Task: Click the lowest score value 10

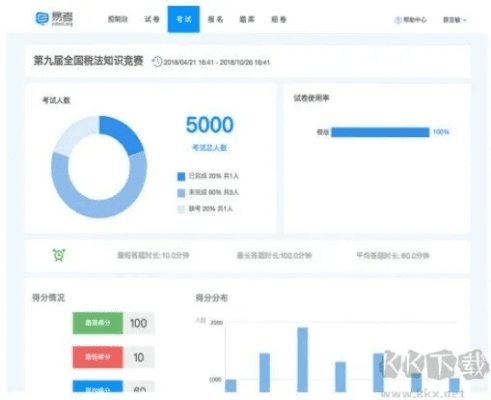Action: [139, 357]
